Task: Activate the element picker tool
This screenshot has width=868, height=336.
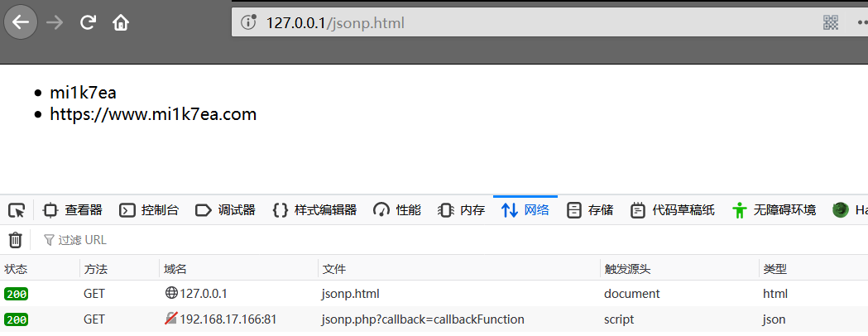Action: (17, 210)
